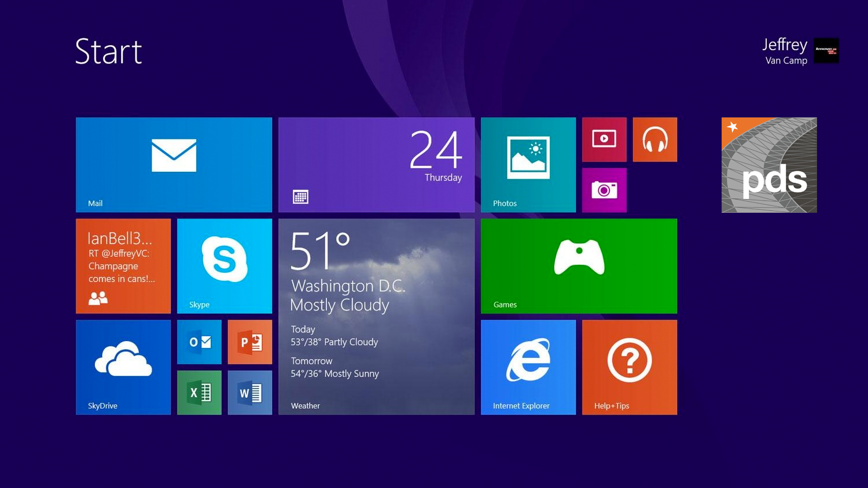Open the Games tile
868x488 pixels.
pos(579,266)
